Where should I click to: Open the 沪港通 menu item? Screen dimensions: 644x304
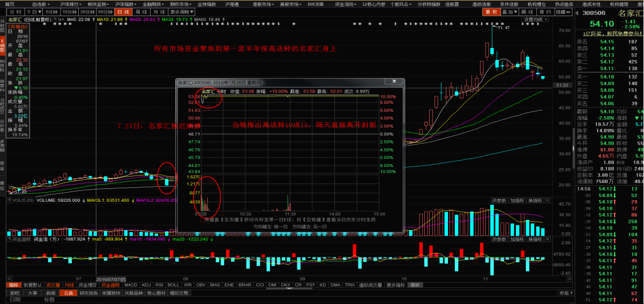coord(232,3)
